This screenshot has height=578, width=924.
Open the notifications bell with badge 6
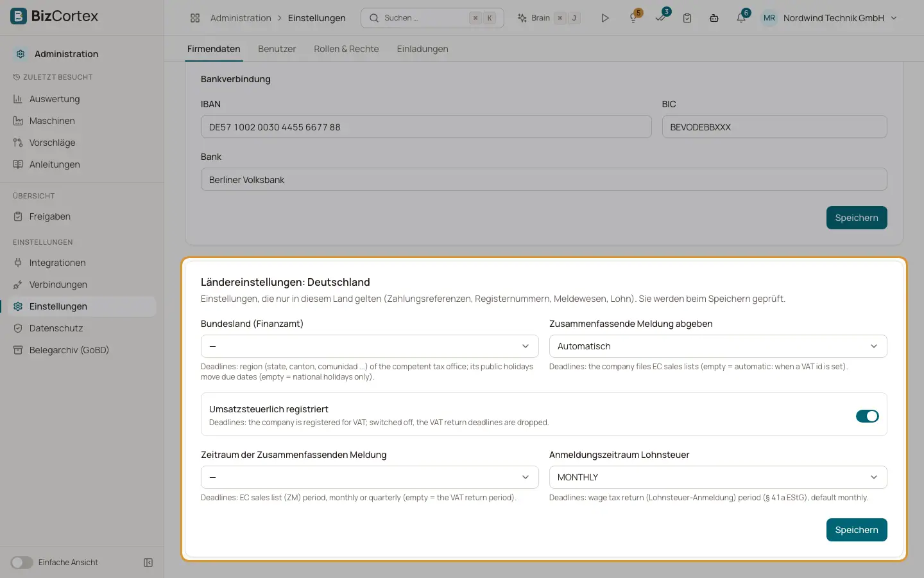pyautogui.click(x=741, y=18)
